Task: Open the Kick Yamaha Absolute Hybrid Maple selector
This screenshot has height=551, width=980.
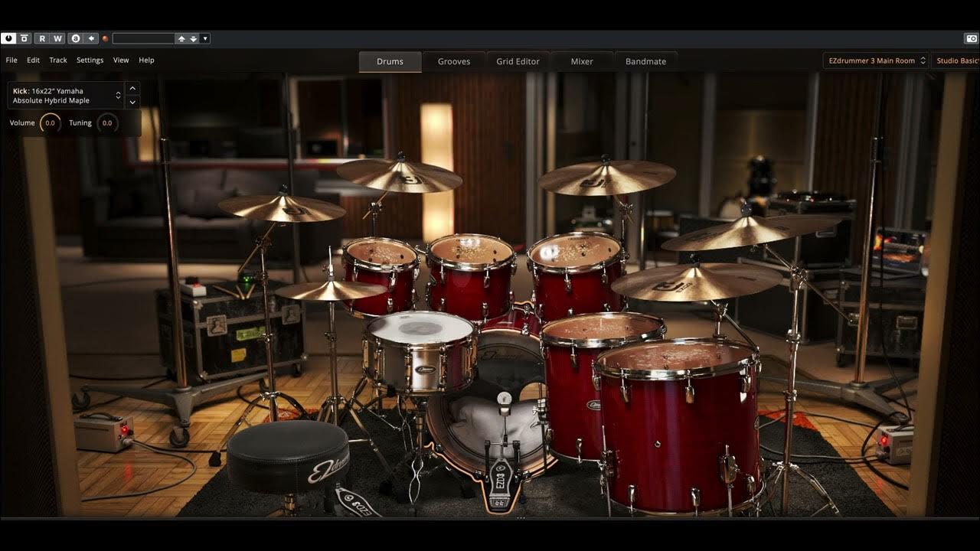Action: click(x=66, y=96)
